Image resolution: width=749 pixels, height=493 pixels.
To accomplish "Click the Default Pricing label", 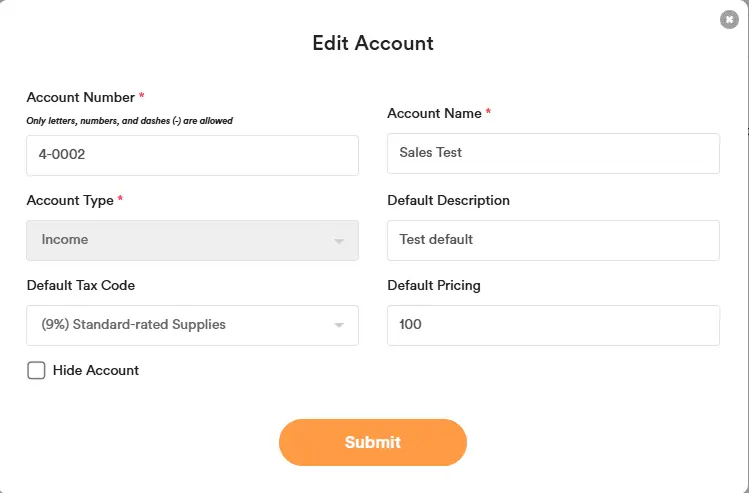I will coord(434,286).
